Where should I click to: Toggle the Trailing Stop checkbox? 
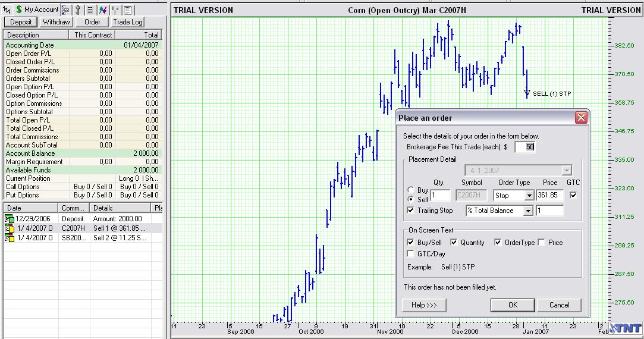coord(410,210)
